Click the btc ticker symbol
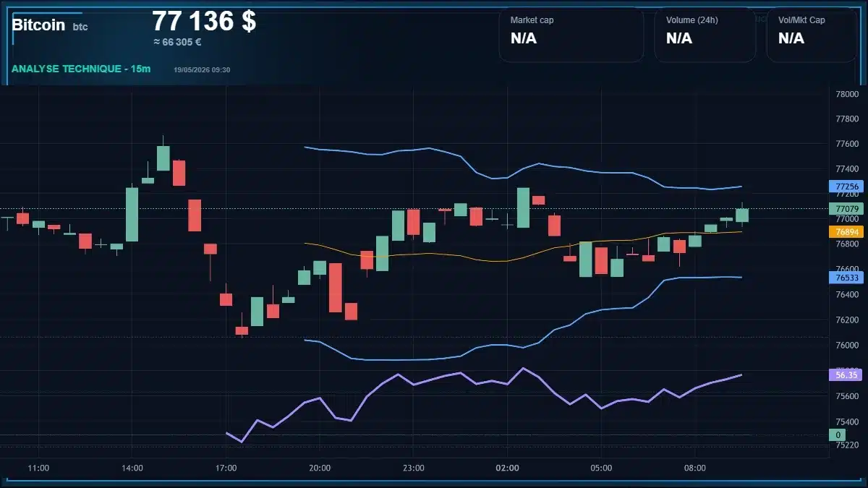 [x=80, y=27]
